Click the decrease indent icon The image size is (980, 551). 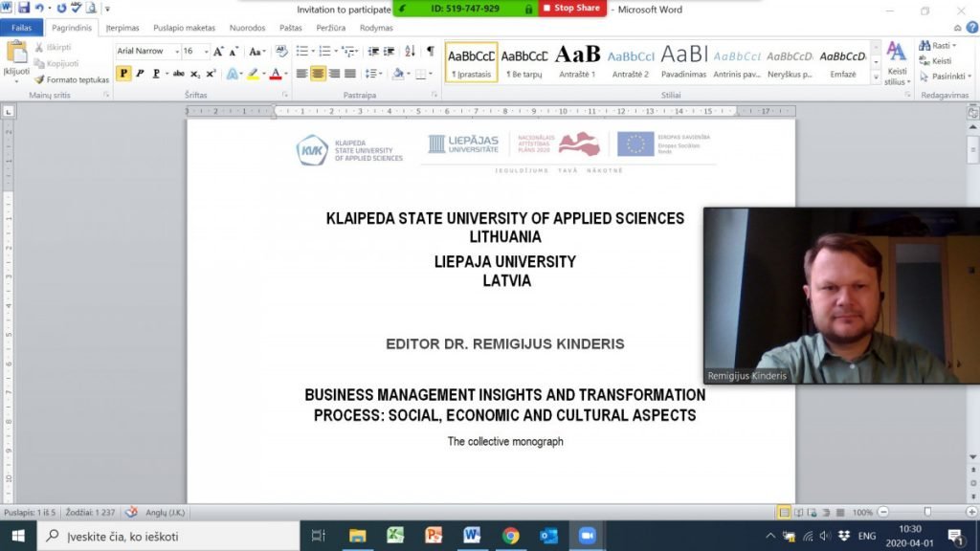pos(373,52)
